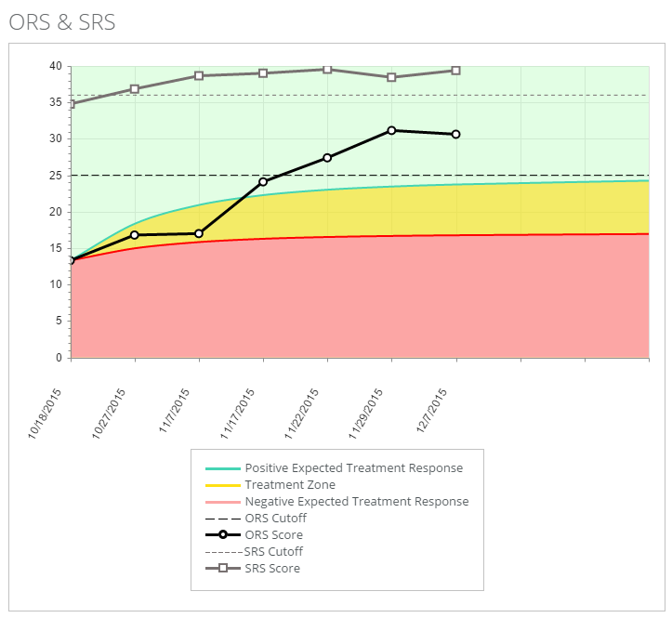The width and height of the screenshot is (672, 618).
Task: Click the ORS Score point on 11/17/2015
Action: tap(263, 181)
